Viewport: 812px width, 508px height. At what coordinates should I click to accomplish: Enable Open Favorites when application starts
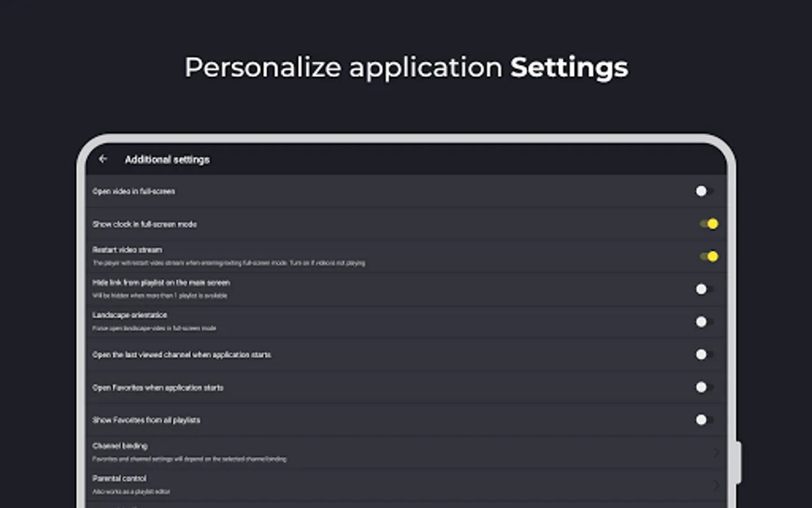pyautogui.click(x=704, y=387)
